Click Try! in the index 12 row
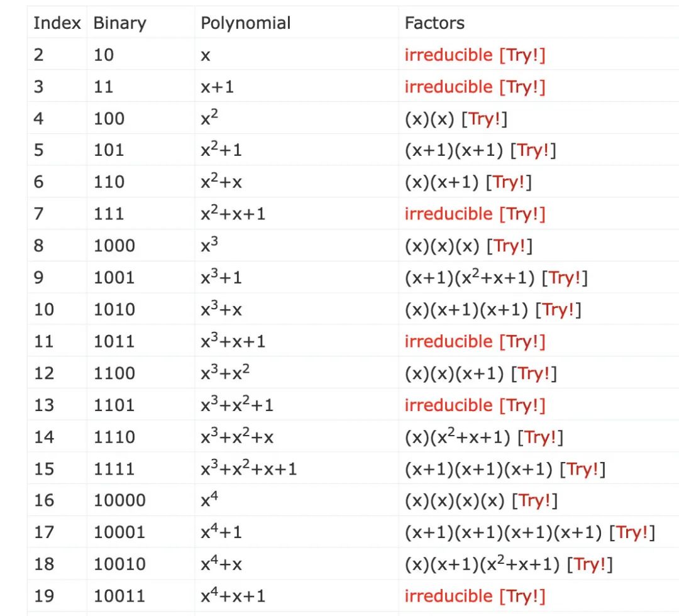This screenshot has width=679, height=616. pos(534,373)
